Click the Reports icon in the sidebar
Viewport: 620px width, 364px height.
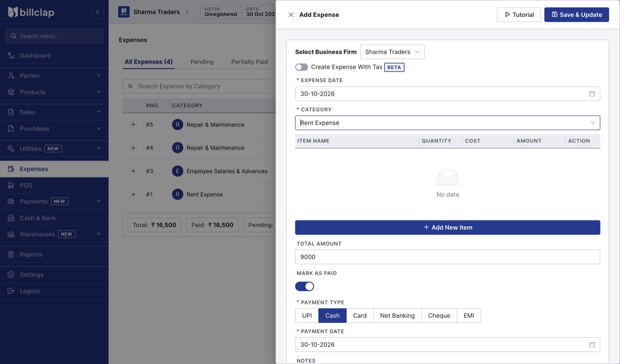[11, 254]
